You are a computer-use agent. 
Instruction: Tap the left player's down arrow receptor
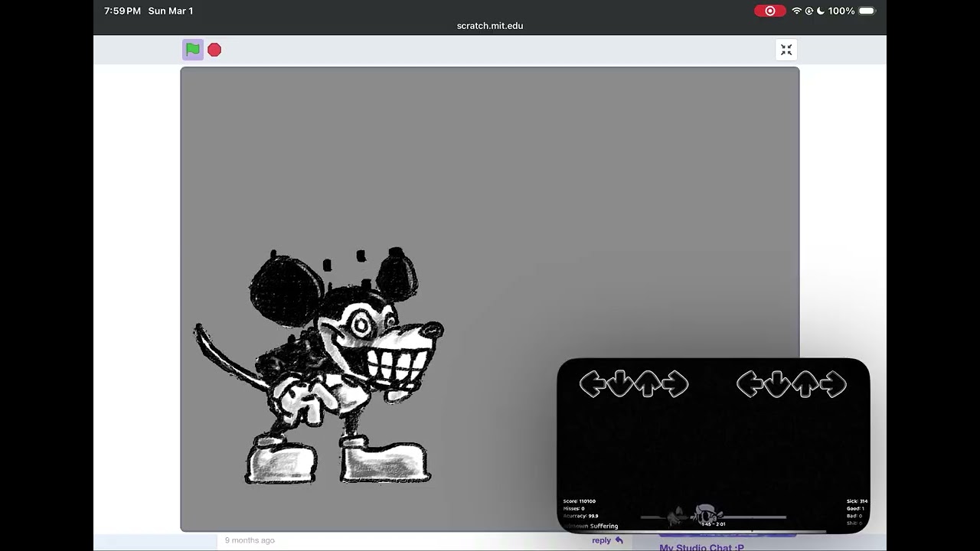coord(619,383)
